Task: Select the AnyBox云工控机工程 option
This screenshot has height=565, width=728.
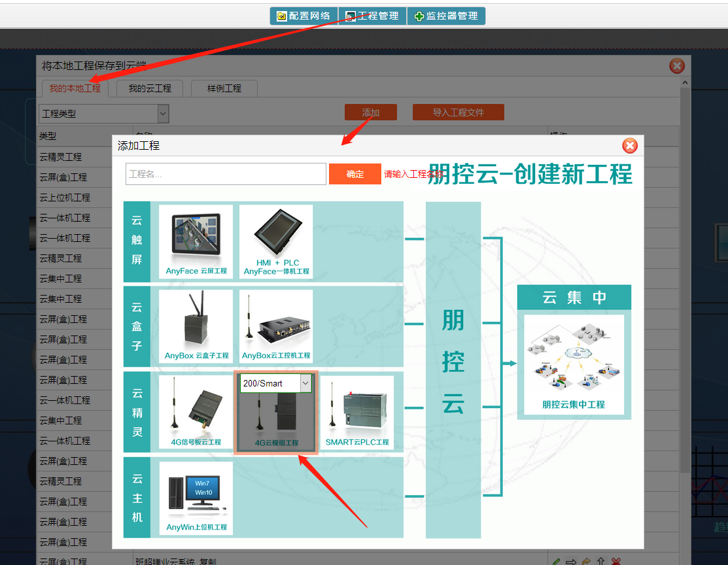Action: pos(276,326)
